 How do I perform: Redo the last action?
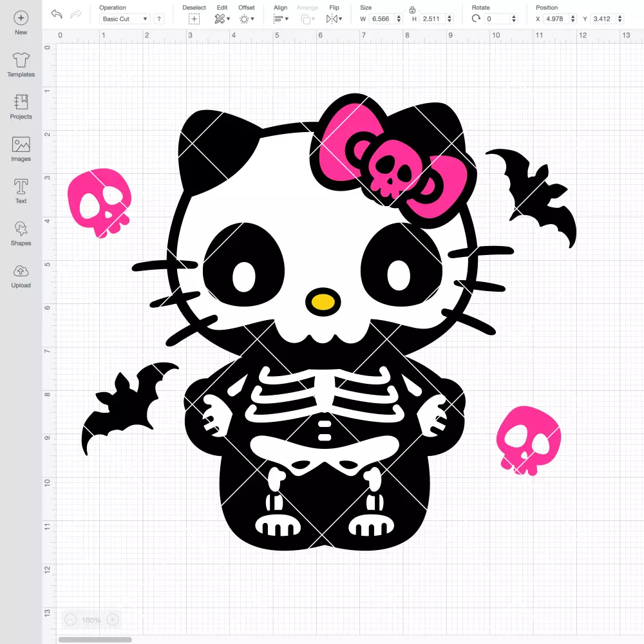tap(76, 14)
